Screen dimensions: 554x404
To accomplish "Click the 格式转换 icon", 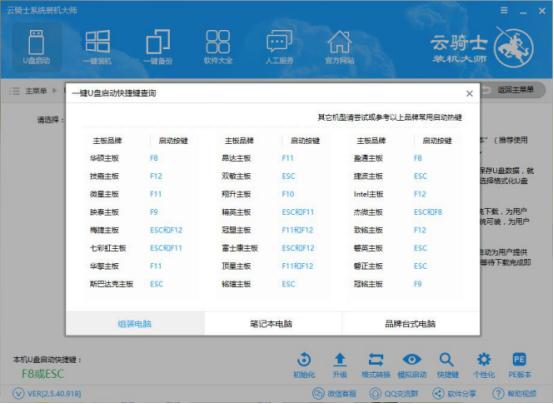I will point(376,365).
